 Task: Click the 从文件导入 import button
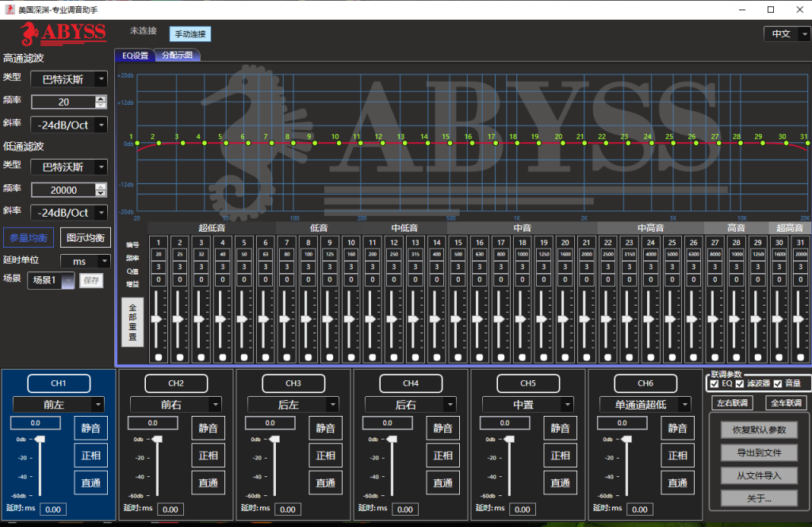[759, 475]
